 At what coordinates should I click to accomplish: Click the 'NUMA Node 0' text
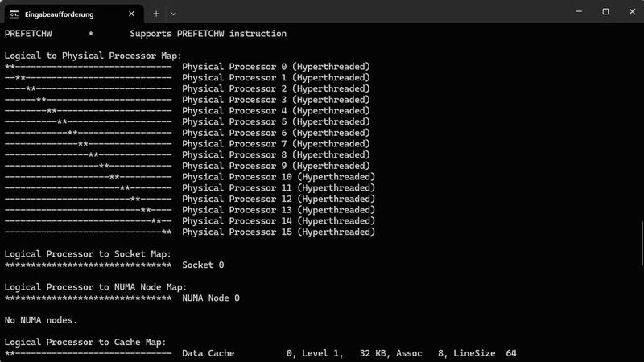pyautogui.click(x=211, y=298)
